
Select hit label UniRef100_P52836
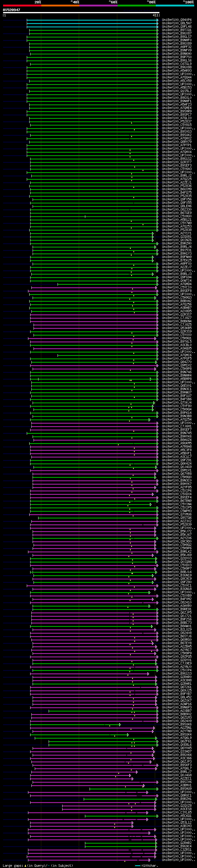pos(177,186)
